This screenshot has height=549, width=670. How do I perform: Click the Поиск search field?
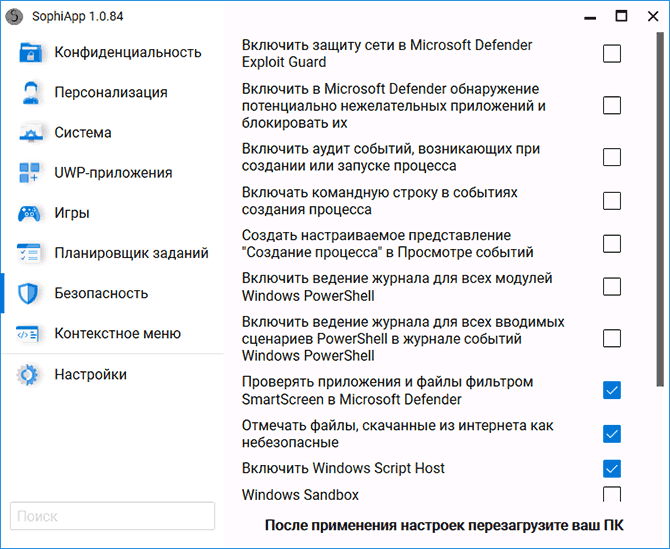pyautogui.click(x=112, y=516)
